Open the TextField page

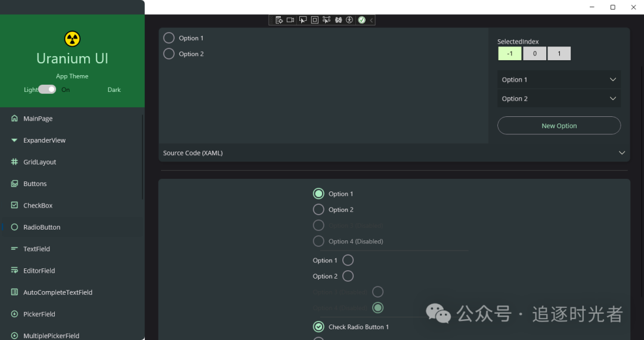[72, 249]
